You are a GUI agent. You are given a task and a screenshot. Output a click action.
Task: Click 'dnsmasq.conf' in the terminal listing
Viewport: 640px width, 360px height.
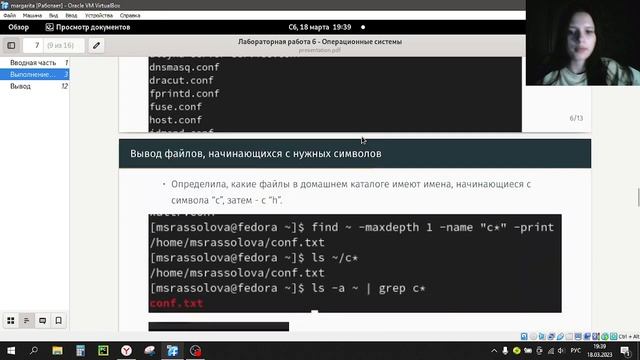tap(184, 67)
